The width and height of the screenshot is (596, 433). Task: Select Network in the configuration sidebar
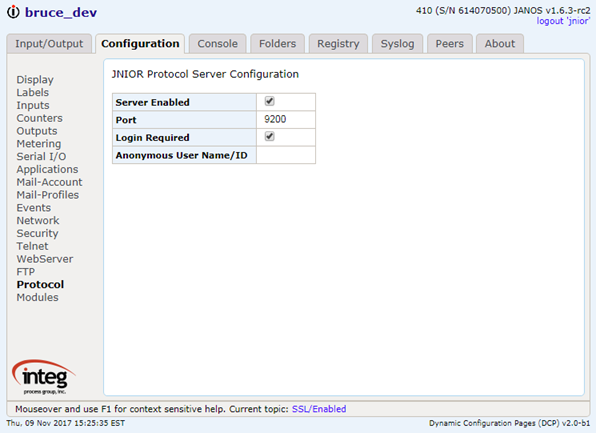tap(38, 220)
